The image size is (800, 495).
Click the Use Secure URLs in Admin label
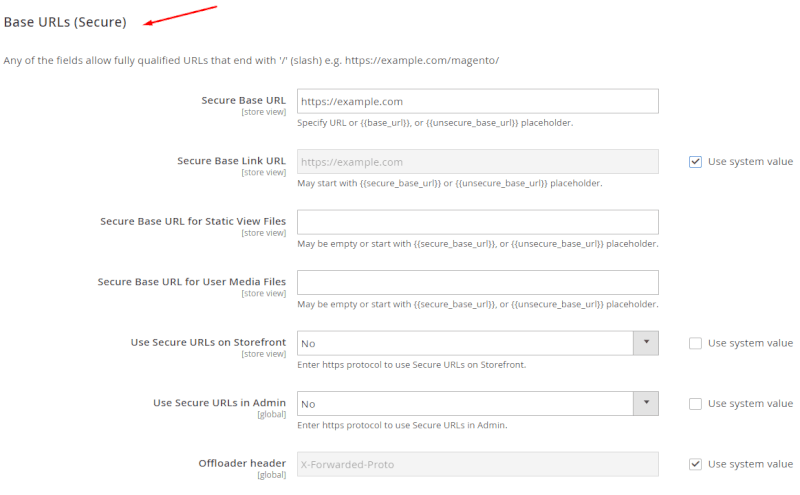click(219, 403)
